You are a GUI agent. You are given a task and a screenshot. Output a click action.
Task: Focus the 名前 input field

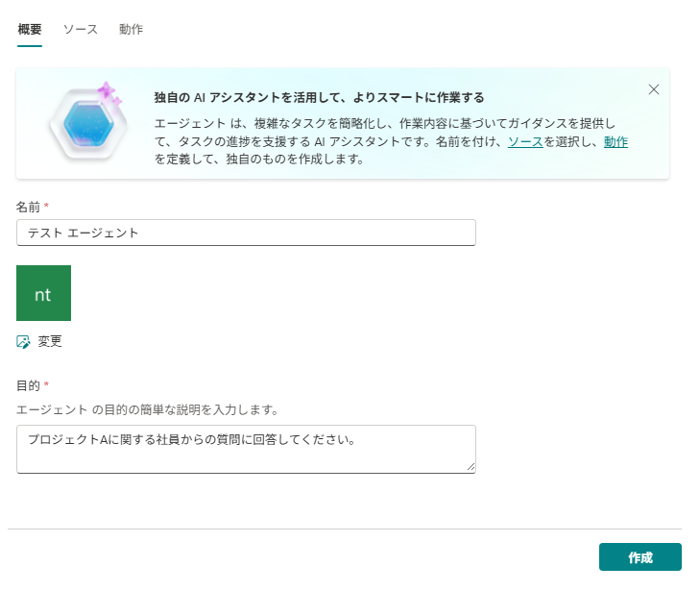[246, 233]
